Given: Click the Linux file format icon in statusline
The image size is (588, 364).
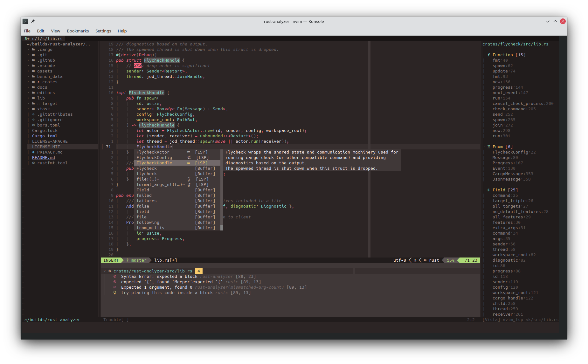Looking at the screenshot, I should point(415,260).
